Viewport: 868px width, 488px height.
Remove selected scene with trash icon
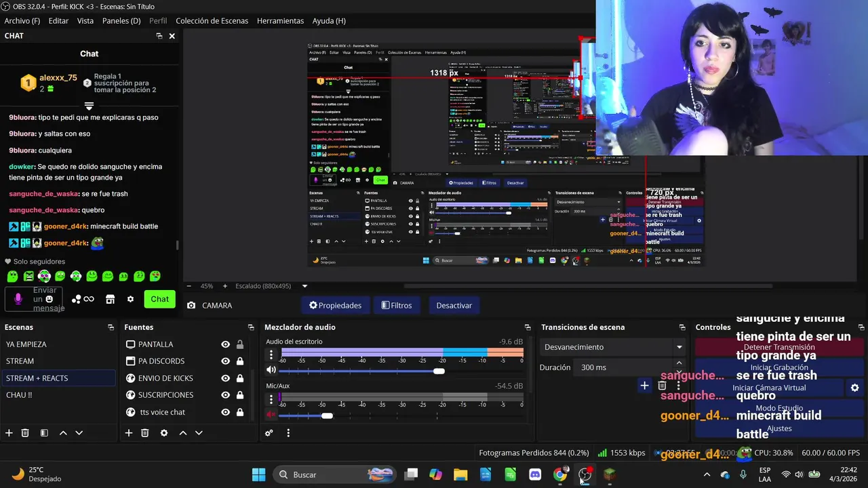point(25,432)
